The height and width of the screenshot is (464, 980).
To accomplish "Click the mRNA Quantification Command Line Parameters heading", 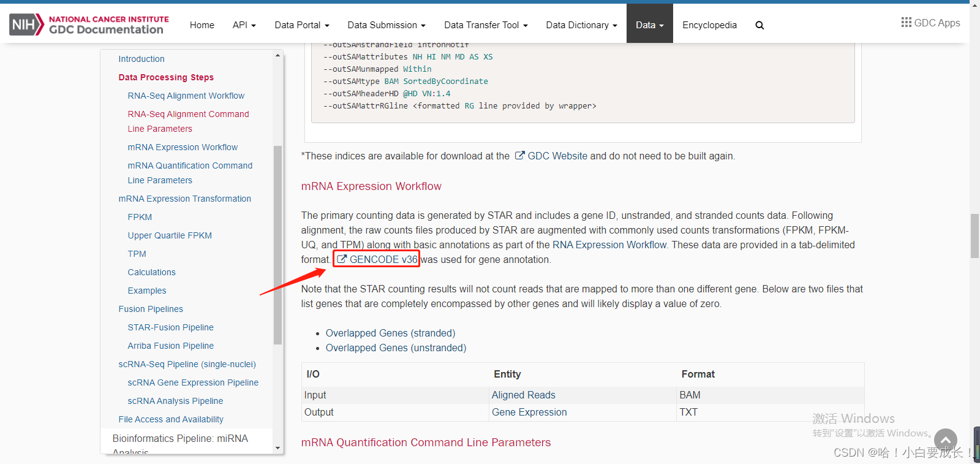I will point(426,443).
